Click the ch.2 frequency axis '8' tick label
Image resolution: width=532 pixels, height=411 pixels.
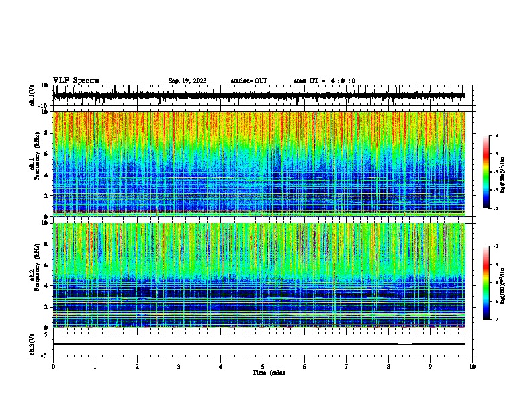[x=46, y=244]
